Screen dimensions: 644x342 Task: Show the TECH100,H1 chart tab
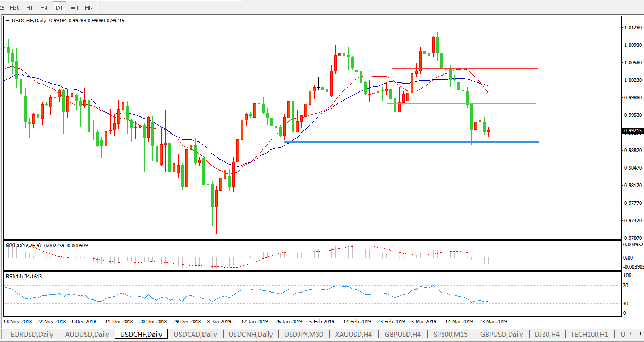pyautogui.click(x=590, y=335)
